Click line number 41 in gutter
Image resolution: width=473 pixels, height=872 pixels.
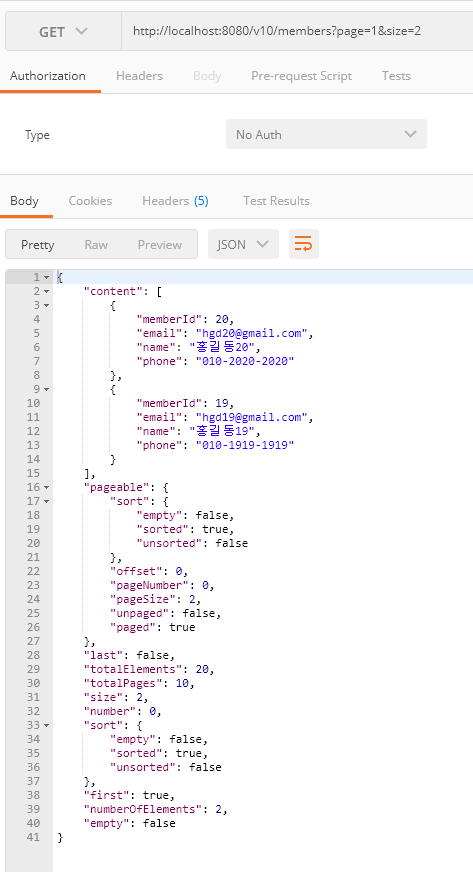(33, 837)
